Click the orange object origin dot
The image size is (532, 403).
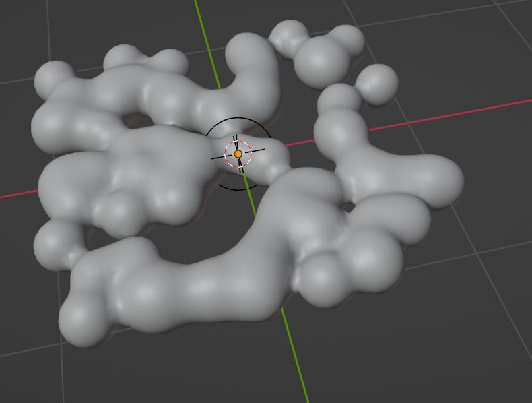click(x=238, y=154)
